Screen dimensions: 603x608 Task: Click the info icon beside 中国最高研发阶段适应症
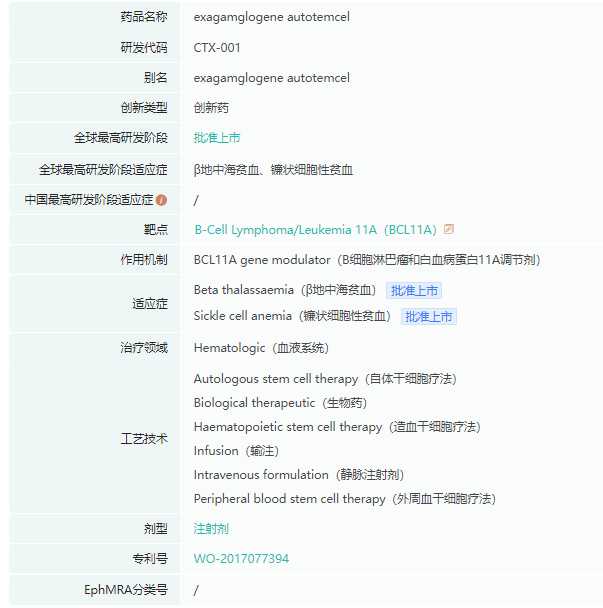click(161, 200)
